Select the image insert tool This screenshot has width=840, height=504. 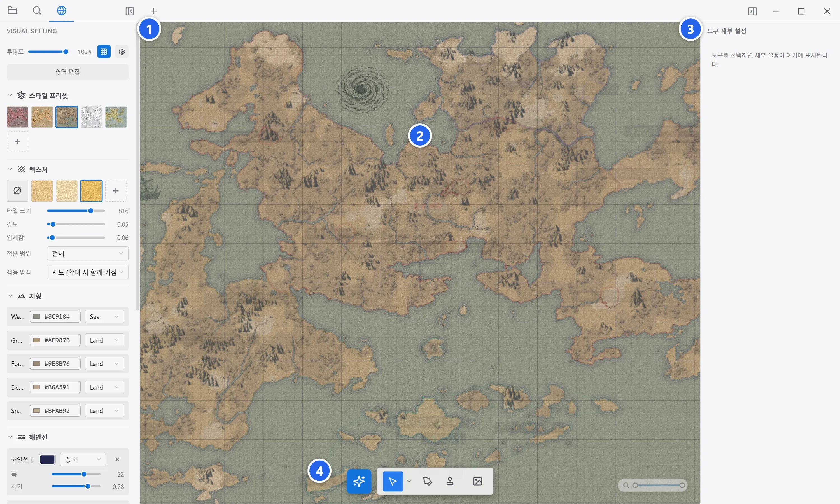point(477,481)
